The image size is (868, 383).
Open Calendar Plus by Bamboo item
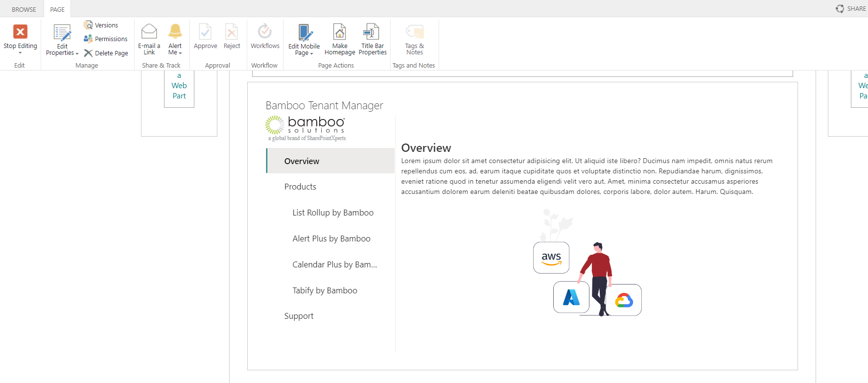(x=335, y=264)
